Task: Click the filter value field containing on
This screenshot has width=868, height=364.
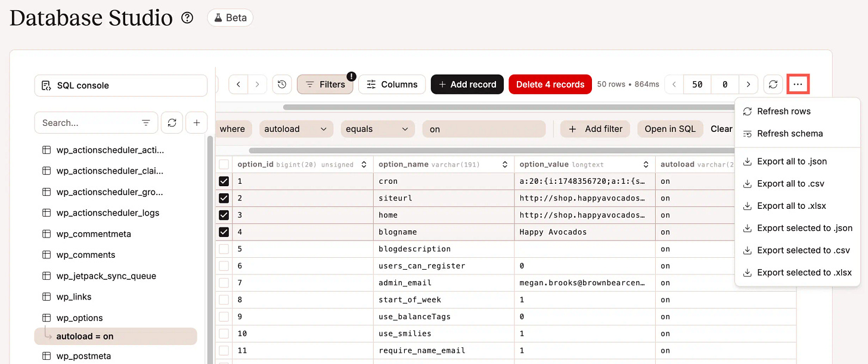Action: [x=483, y=129]
